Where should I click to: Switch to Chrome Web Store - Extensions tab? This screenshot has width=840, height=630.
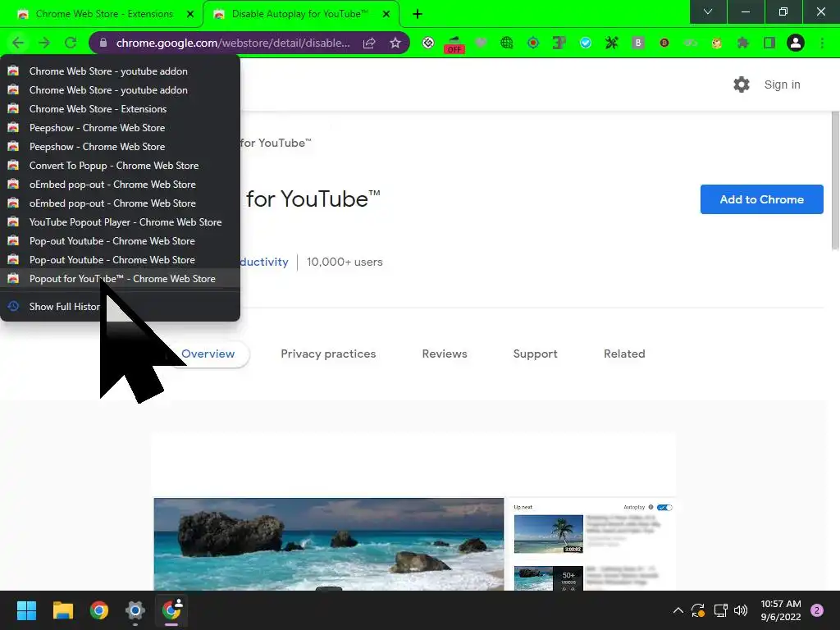[104, 14]
